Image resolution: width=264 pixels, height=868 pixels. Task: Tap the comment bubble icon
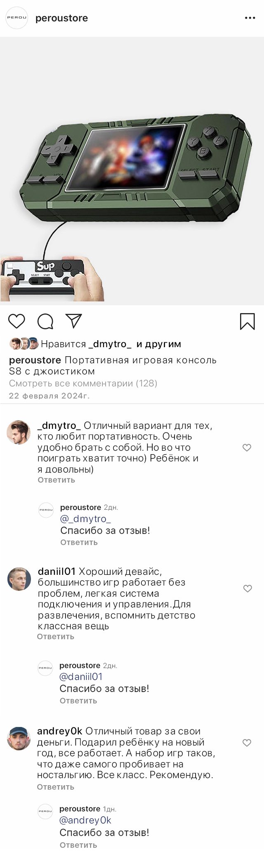click(45, 321)
